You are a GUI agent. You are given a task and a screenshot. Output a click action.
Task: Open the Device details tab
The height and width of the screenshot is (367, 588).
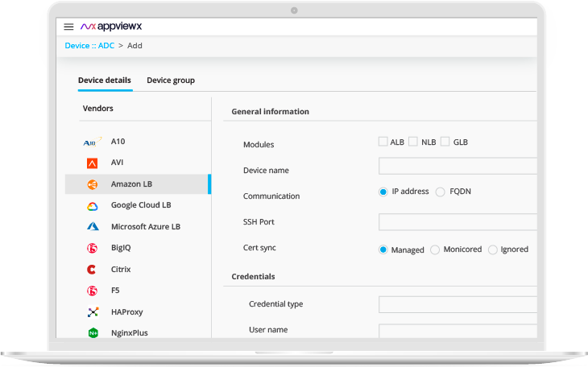point(105,80)
